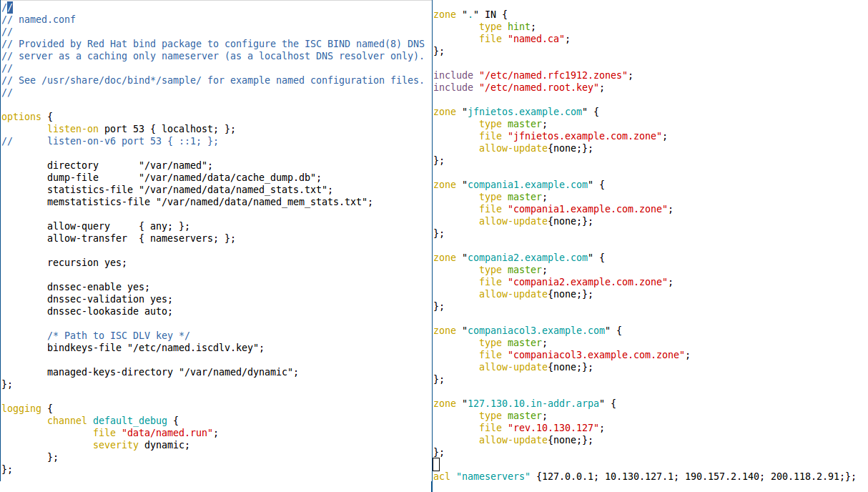Viewport: 868px width, 492px height.
Task: Click the 'acl' keyword on last line
Action: coord(442,476)
